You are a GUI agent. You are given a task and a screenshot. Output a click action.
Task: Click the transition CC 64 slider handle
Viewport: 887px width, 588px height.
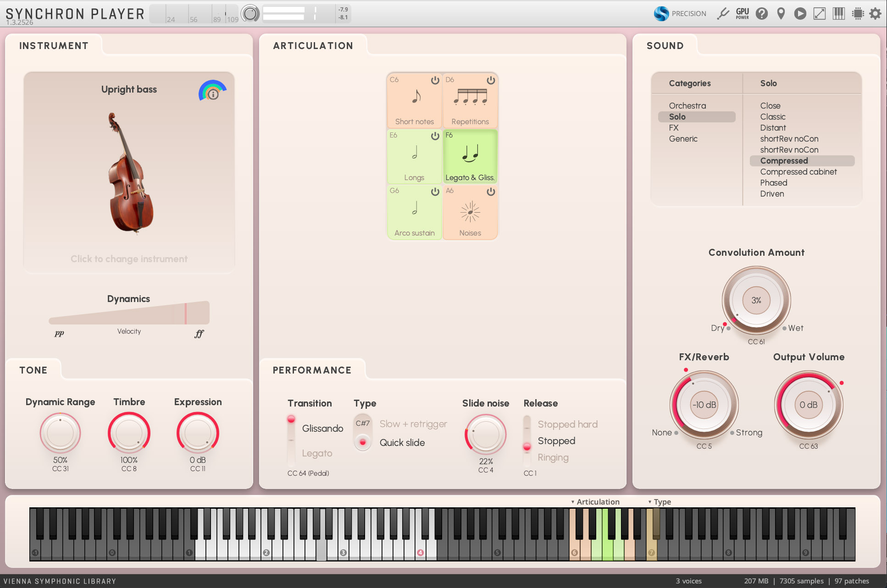(x=291, y=419)
